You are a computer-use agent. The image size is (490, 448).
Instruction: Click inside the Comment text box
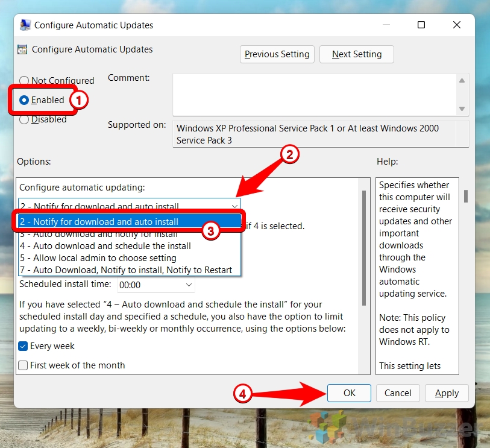315,95
